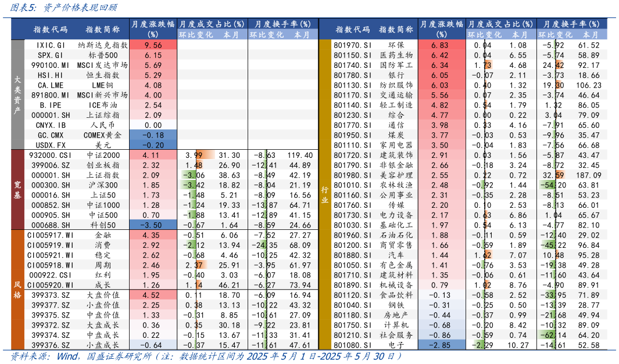The height and width of the screenshot is (364, 619).
Task: Click the right 月度换手率(%) column header
Action: point(571,24)
